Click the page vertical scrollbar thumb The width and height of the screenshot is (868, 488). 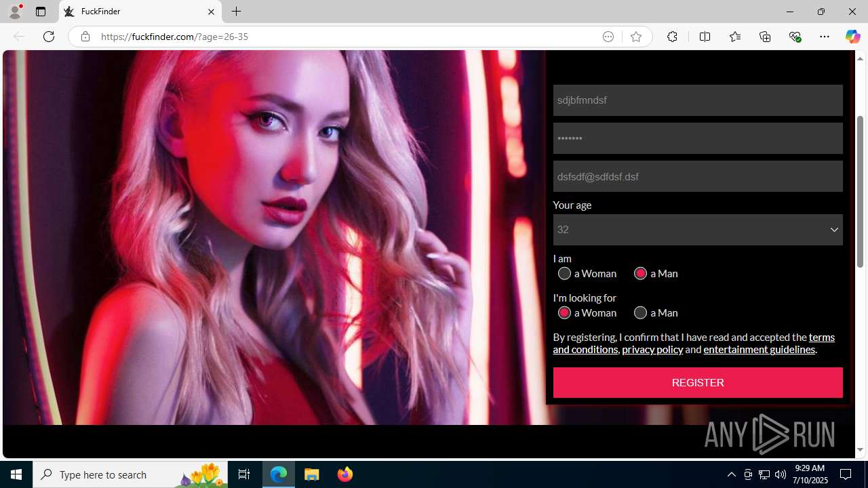tap(860, 191)
